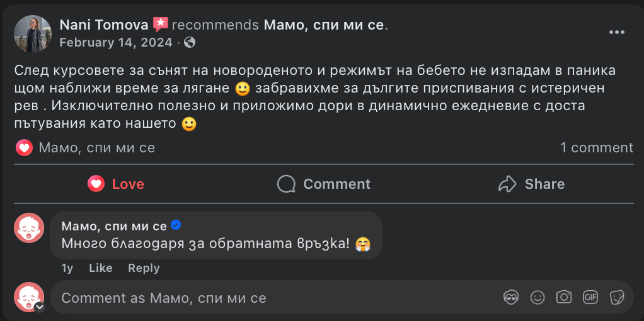
Task: Click the avatar sticker icon in comment box
Action: coord(510,298)
